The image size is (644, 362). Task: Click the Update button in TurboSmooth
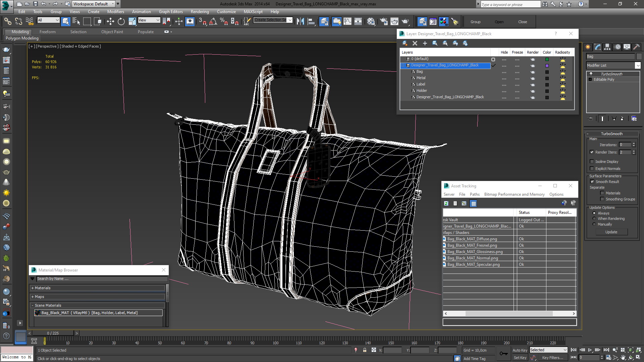pos(611,232)
